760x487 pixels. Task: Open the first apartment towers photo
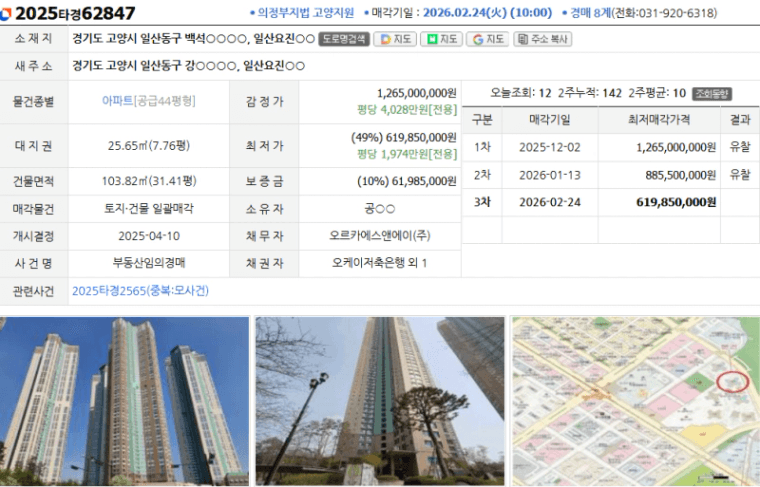tap(125, 400)
